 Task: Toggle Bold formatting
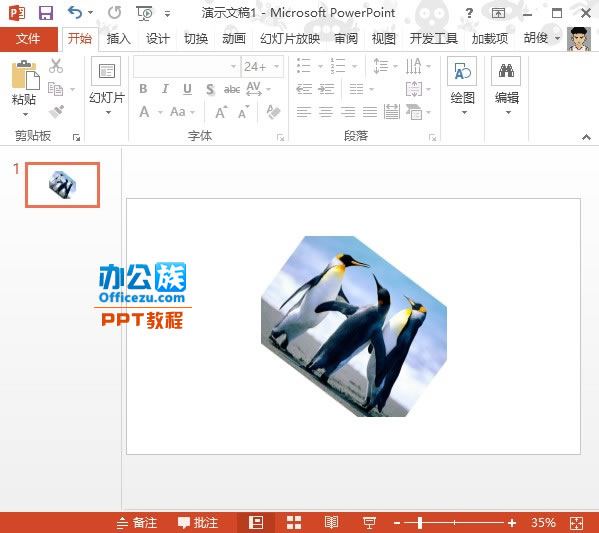coord(143,89)
